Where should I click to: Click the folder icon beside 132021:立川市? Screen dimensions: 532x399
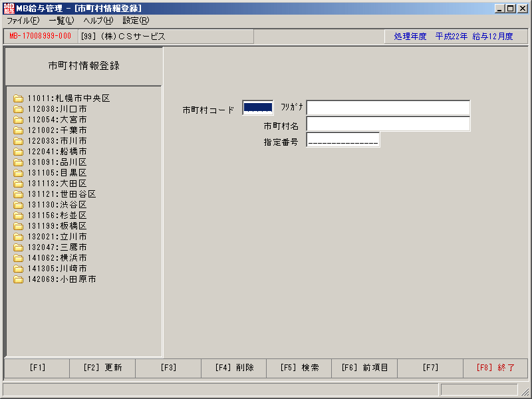tap(19, 237)
